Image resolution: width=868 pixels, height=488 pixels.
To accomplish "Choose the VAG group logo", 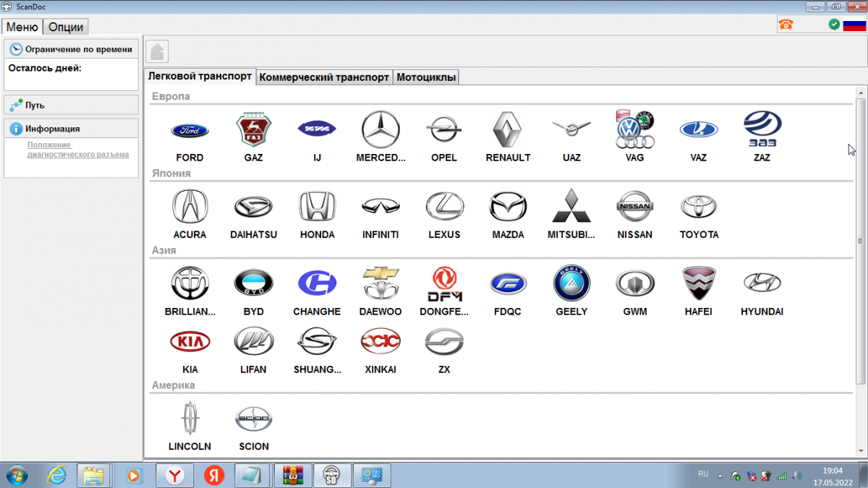I will pyautogui.click(x=635, y=131).
